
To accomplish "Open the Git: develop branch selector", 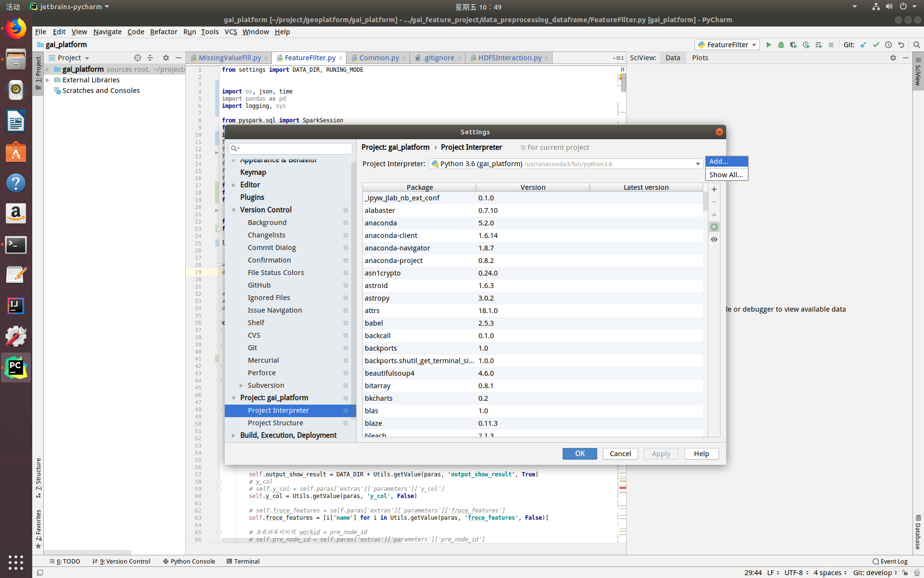I will click(875, 573).
